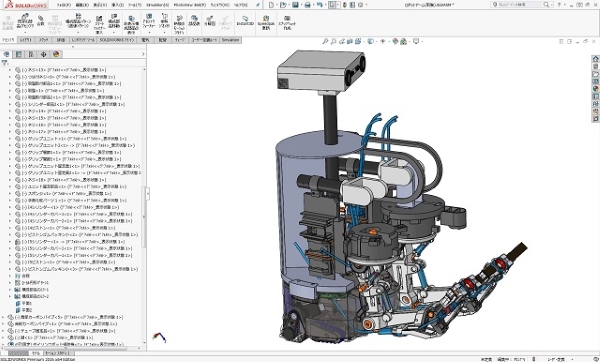Click the Show Hidden Components tool
600x362 pixels.
tap(131, 24)
